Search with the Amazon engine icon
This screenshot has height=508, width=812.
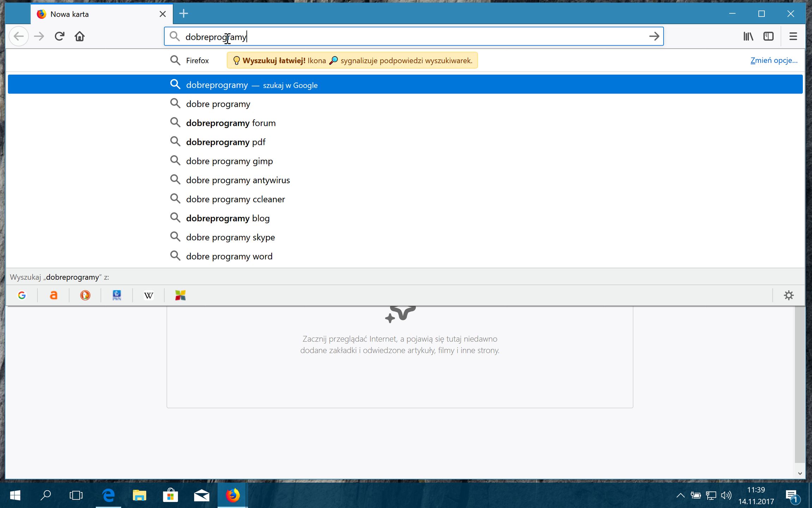tap(54, 295)
